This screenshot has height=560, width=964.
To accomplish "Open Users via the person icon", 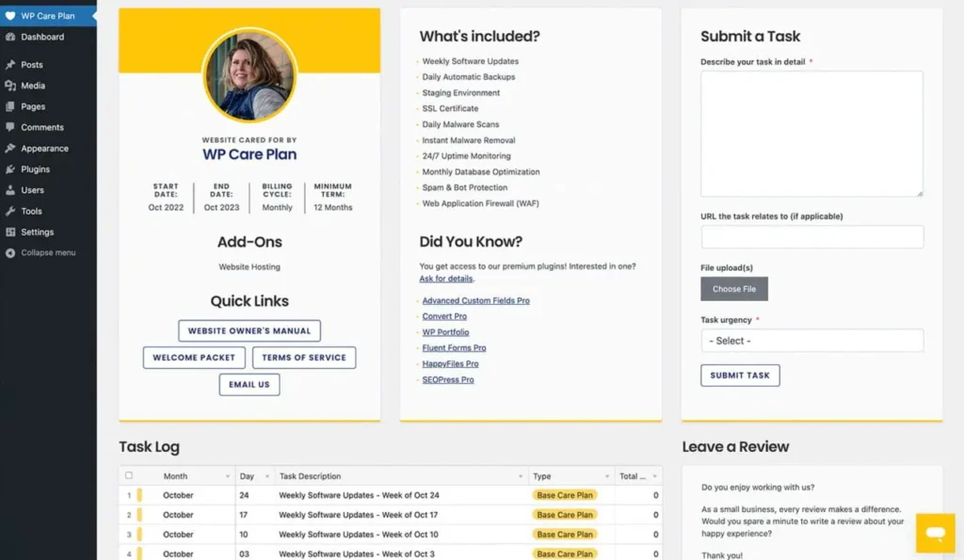I will click(x=11, y=190).
